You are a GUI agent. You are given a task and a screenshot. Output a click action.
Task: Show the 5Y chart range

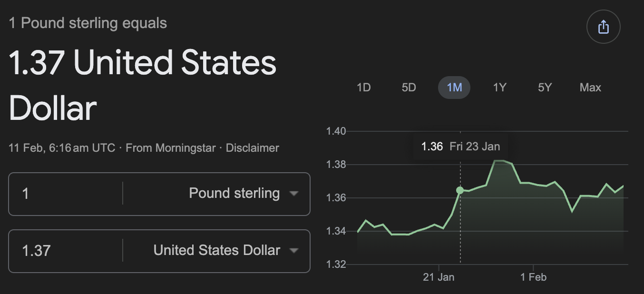pyautogui.click(x=545, y=88)
